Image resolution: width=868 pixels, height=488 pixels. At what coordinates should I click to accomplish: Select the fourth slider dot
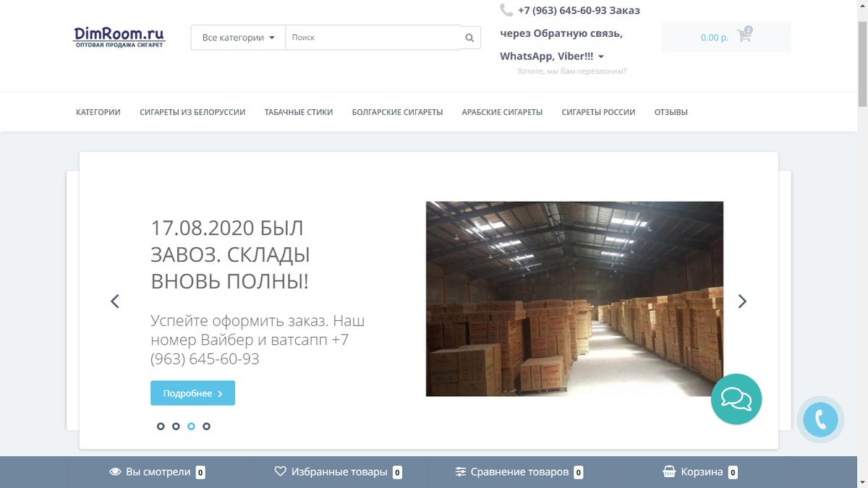(x=206, y=427)
